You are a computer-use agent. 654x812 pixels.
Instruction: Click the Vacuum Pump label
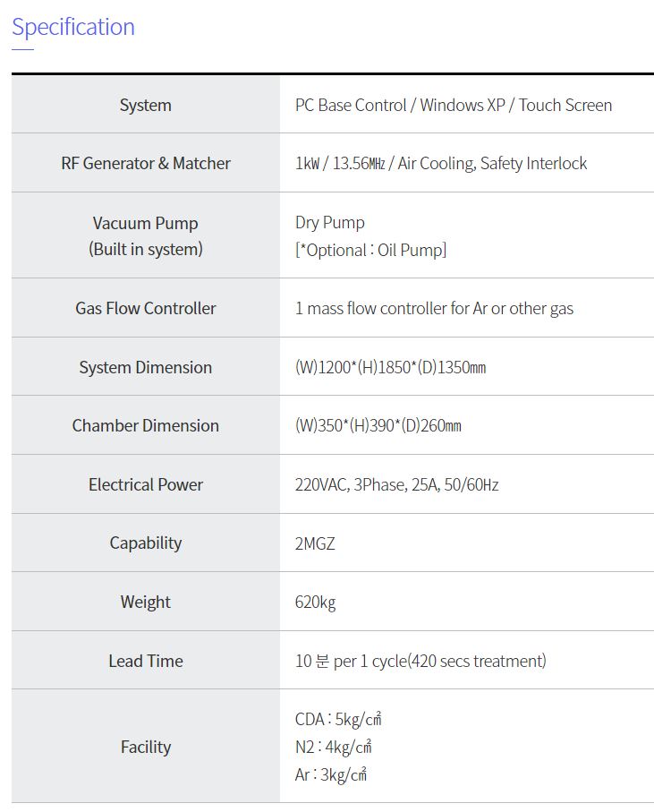click(145, 223)
